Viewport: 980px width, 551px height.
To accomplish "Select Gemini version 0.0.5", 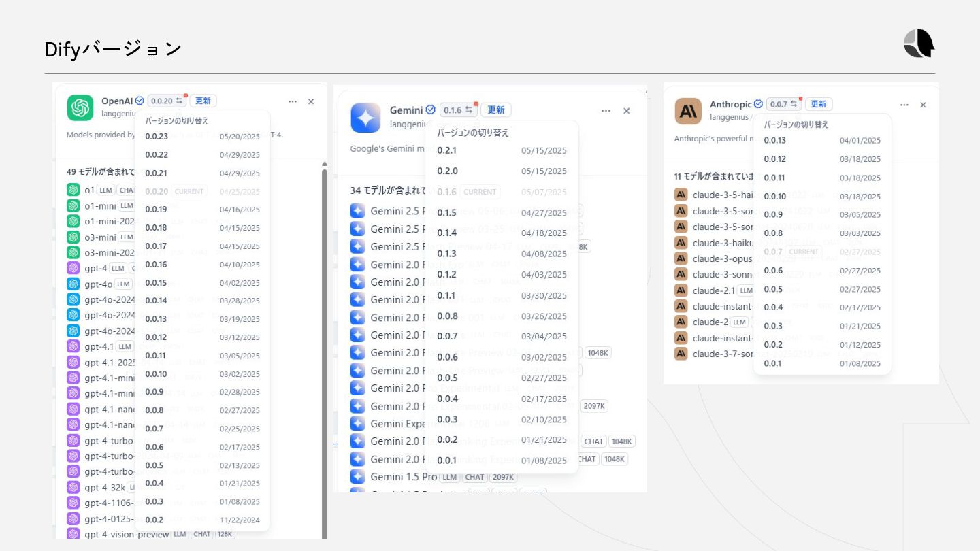I will (502, 378).
